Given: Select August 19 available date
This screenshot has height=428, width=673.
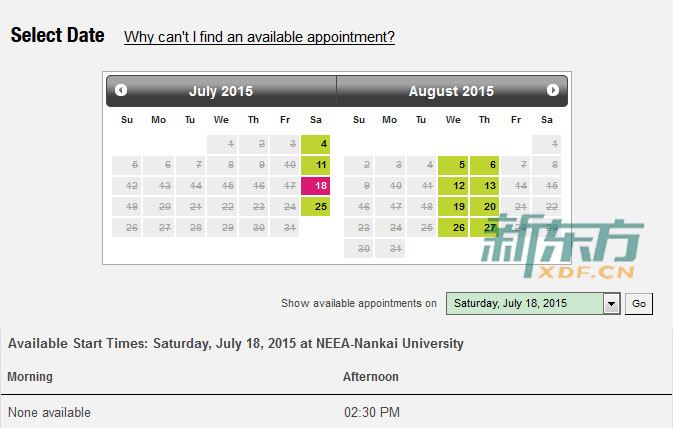Looking at the screenshot, I should click(453, 207).
